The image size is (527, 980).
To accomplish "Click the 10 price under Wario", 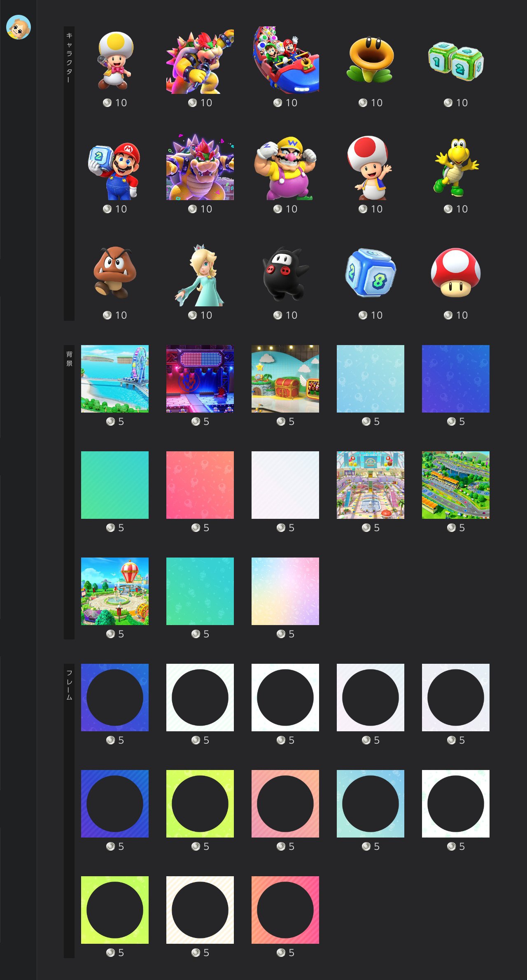I will (x=291, y=209).
